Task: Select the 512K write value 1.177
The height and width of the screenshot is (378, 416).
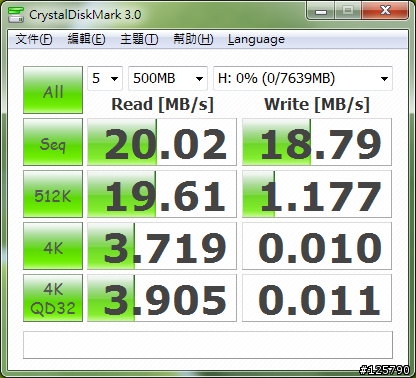Action: coord(317,194)
